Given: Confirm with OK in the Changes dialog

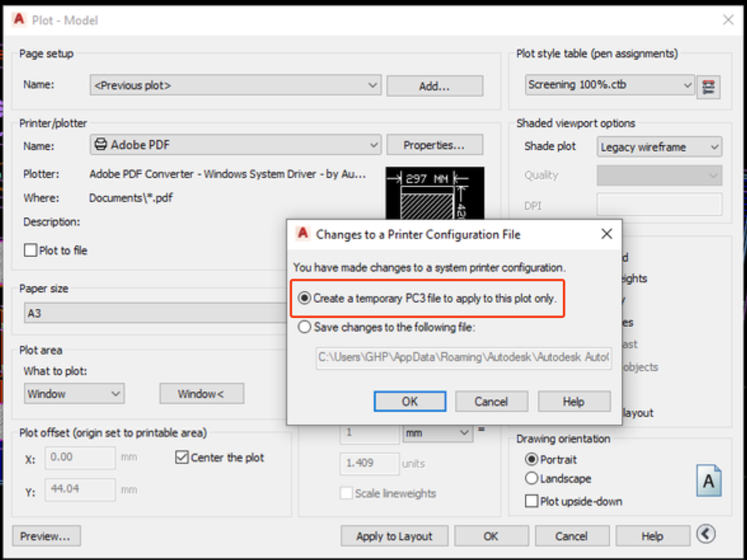Looking at the screenshot, I should point(410,401).
